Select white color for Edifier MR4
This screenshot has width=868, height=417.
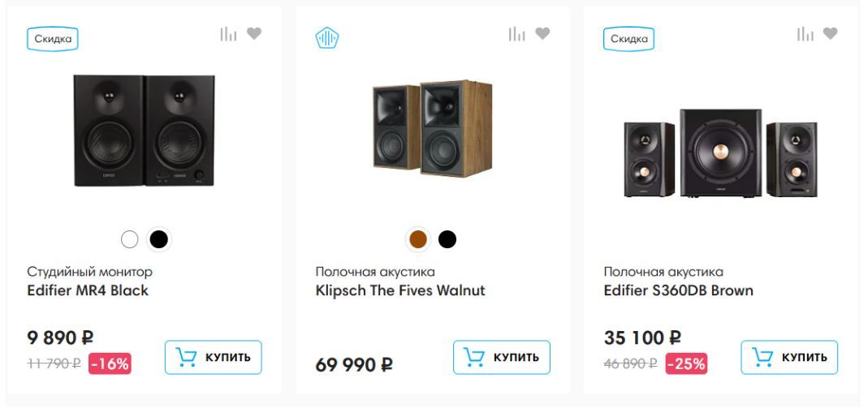(x=129, y=239)
